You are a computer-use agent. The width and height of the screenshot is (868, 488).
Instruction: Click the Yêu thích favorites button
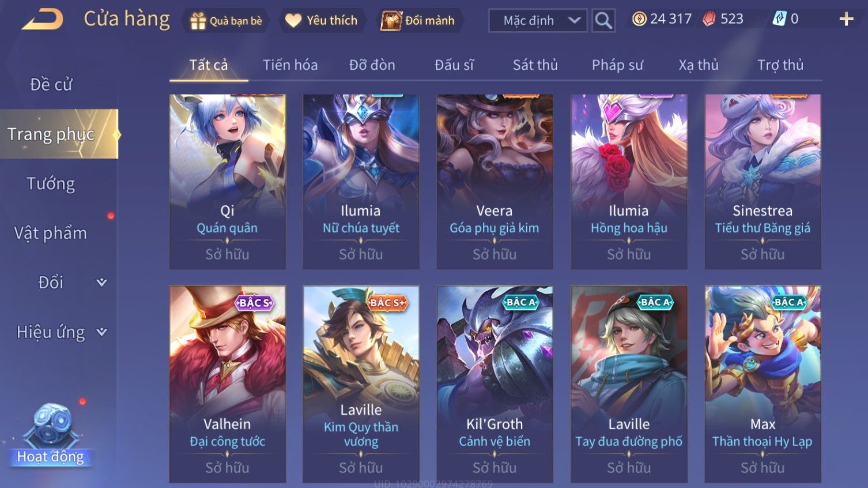pyautogui.click(x=322, y=21)
